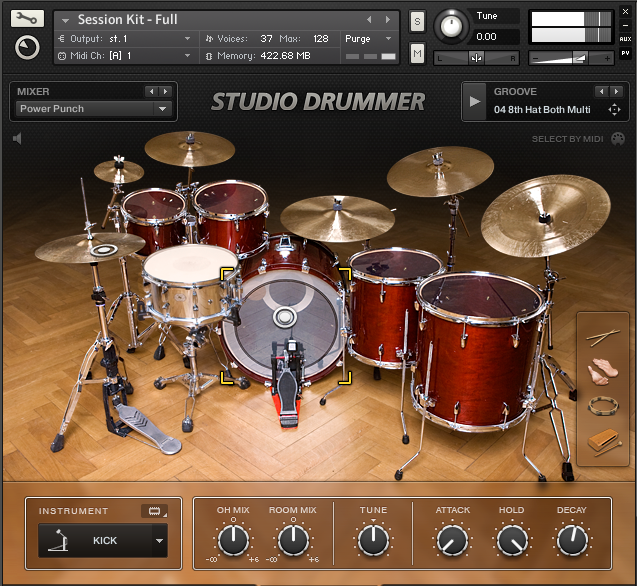Click the HOLD knob
This screenshot has height=586, width=637.
coord(512,540)
